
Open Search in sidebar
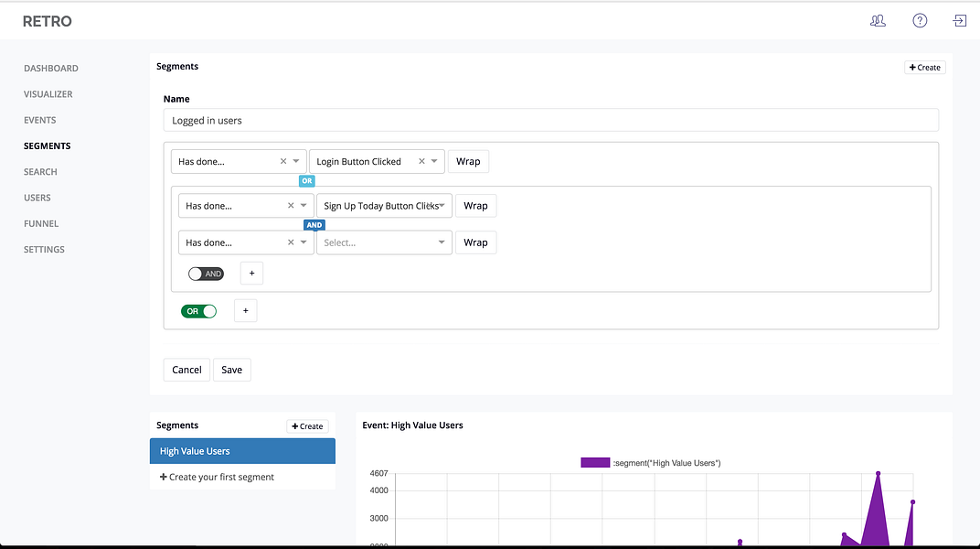40,172
